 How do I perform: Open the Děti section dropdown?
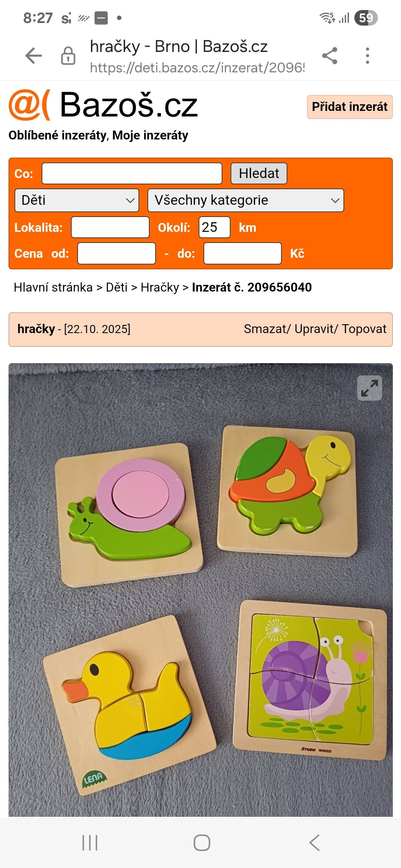(77, 200)
